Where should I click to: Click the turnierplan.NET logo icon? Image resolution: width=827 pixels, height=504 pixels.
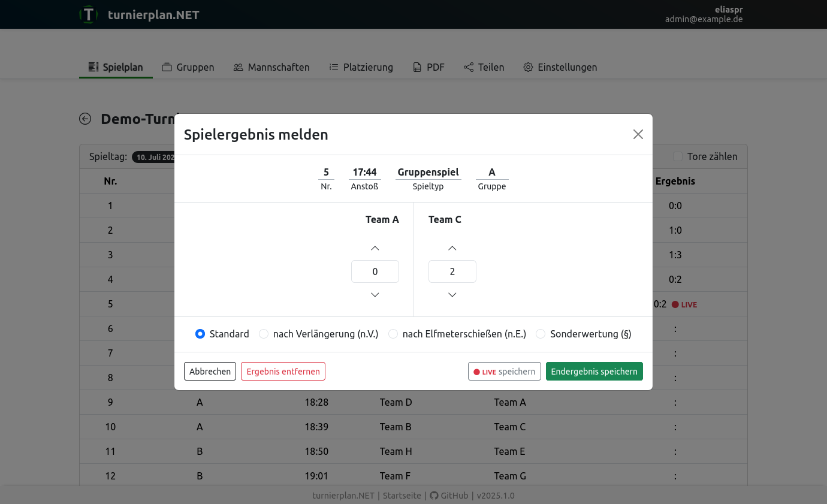tap(89, 14)
